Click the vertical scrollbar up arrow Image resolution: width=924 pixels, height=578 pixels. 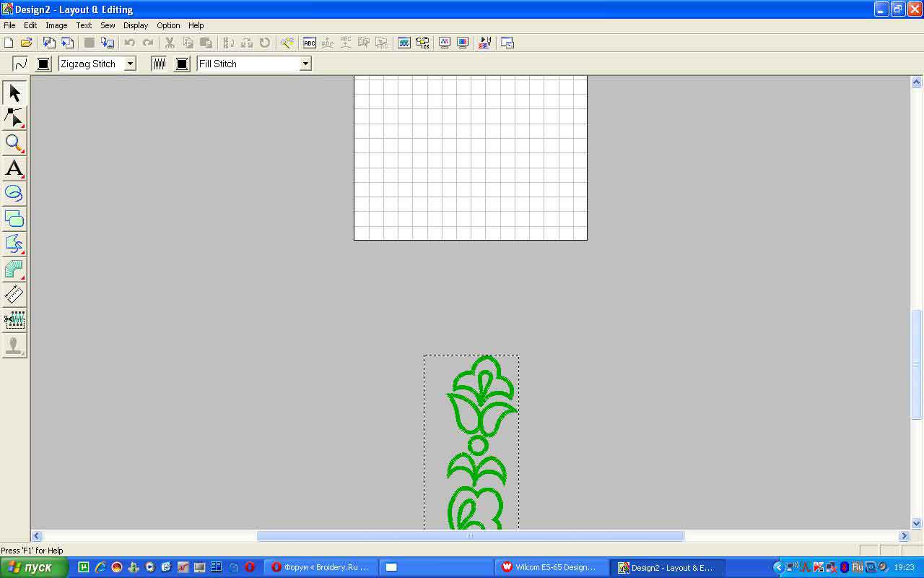coord(917,82)
